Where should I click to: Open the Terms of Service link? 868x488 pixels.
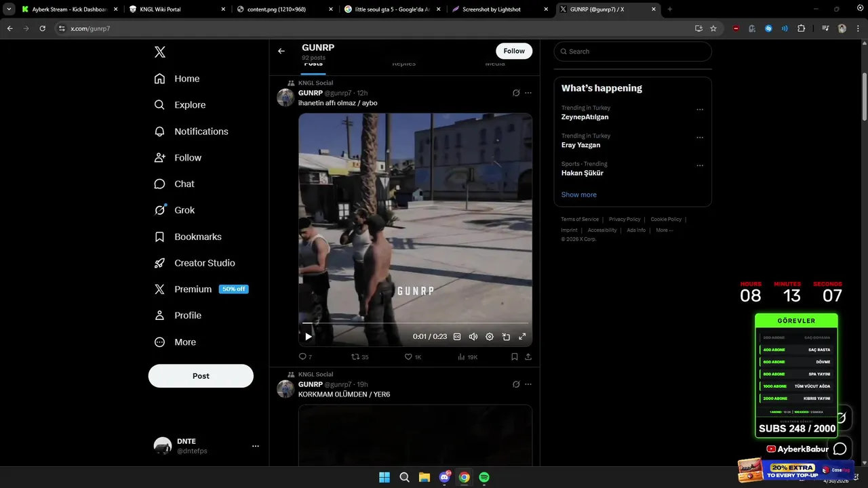tap(580, 219)
